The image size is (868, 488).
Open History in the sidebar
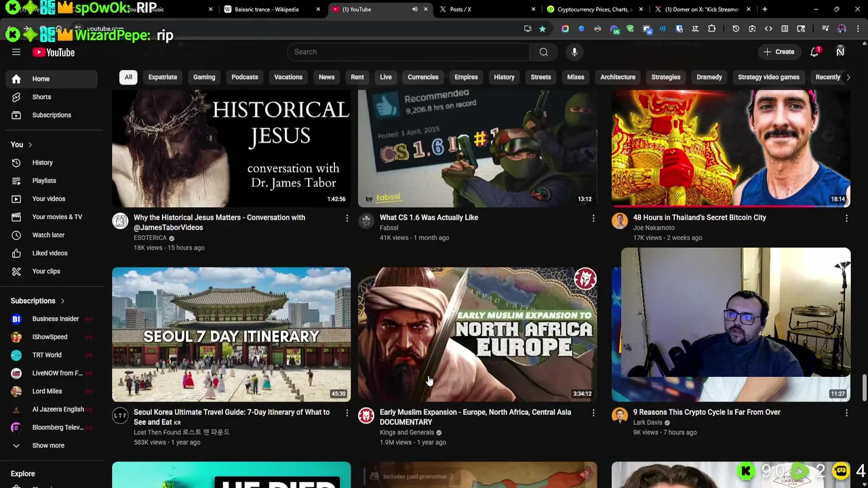tap(52, 163)
